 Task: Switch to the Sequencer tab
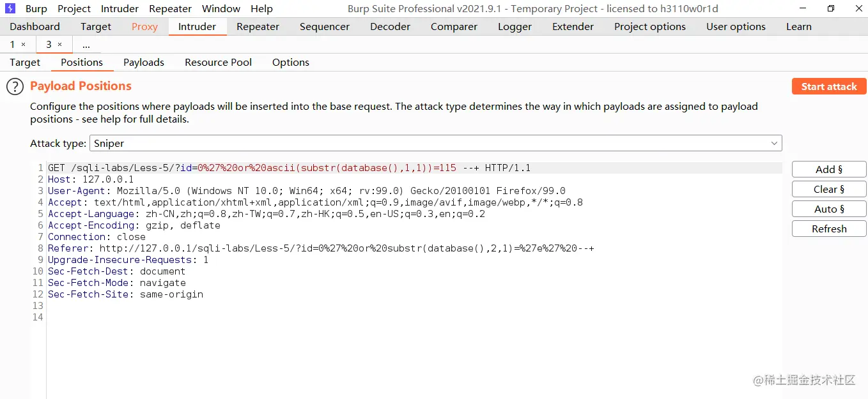(x=325, y=27)
